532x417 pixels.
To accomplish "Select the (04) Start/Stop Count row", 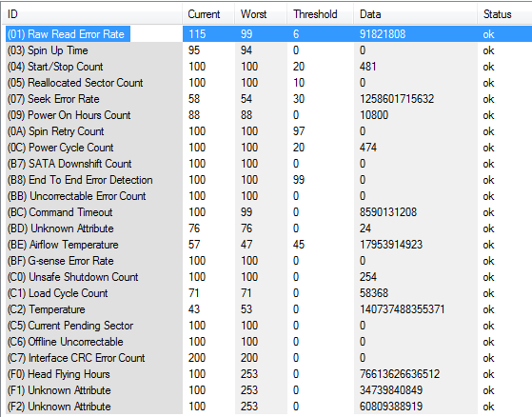I will (267, 67).
